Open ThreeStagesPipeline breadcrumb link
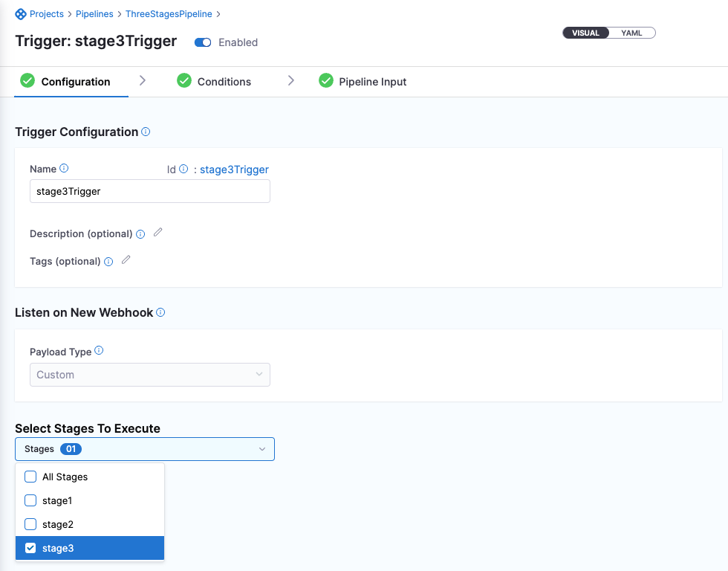This screenshot has width=728, height=571. point(169,14)
